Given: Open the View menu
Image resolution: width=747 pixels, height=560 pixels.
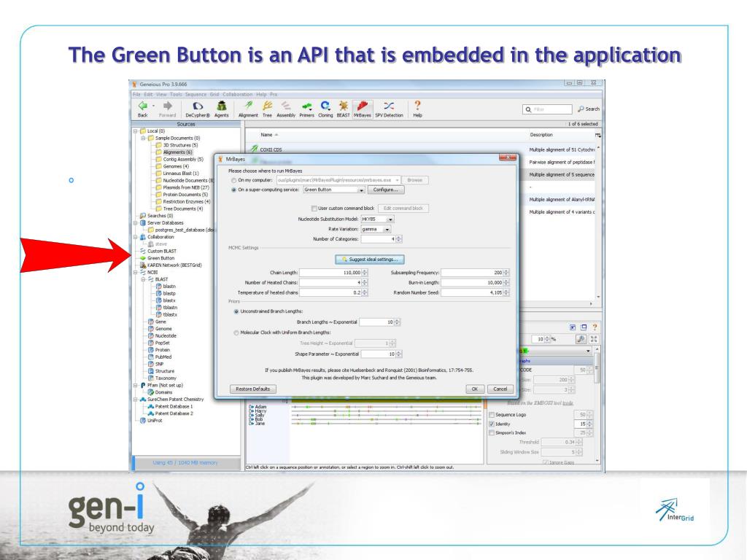Looking at the screenshot, I should 161,94.
